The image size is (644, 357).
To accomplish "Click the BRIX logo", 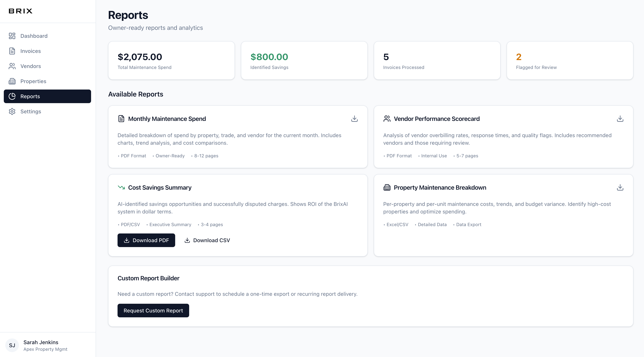I will [x=20, y=11].
